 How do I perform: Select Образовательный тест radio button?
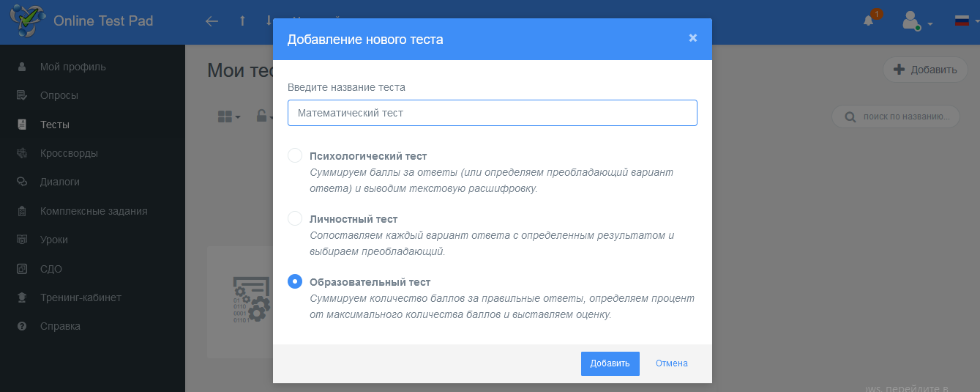(x=295, y=281)
